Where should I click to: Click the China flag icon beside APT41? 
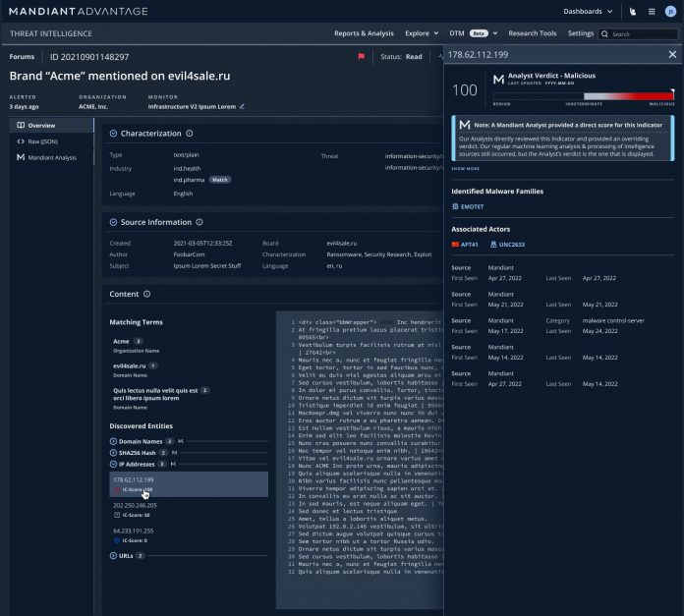pyautogui.click(x=455, y=245)
